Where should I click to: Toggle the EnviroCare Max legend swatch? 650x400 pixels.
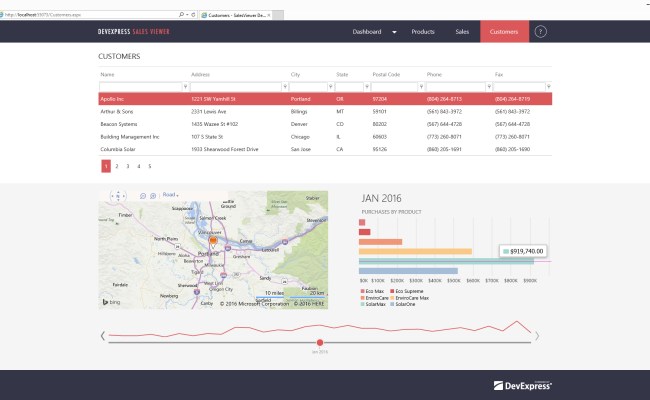pos(392,298)
